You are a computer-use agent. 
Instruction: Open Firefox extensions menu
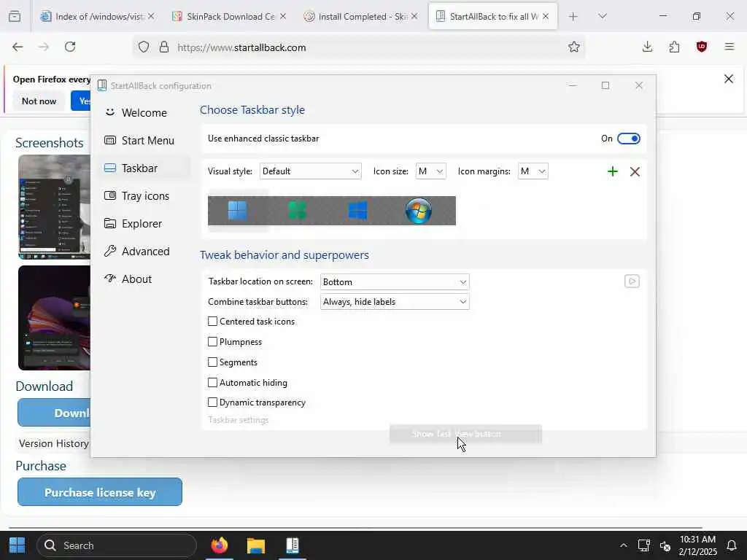[674, 47]
